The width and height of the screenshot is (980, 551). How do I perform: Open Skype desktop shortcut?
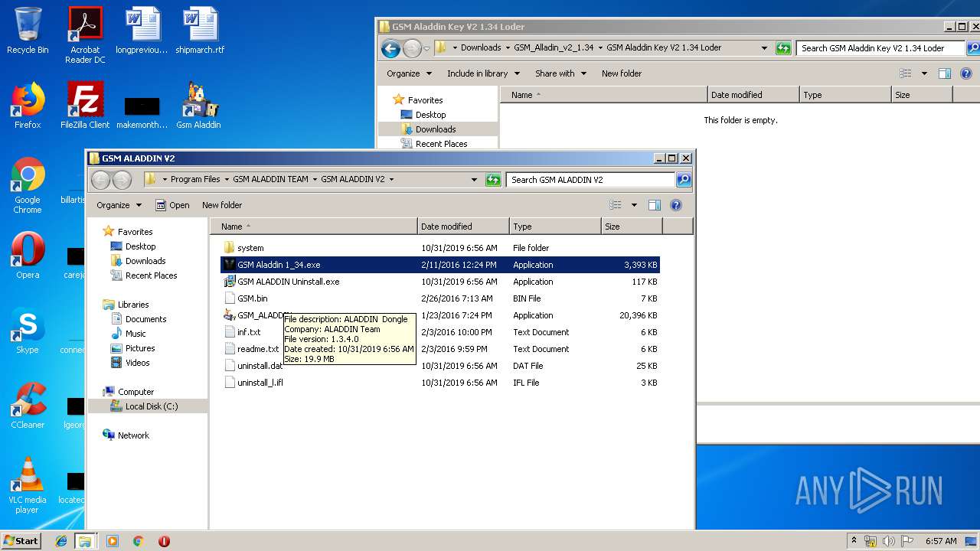tap(28, 331)
